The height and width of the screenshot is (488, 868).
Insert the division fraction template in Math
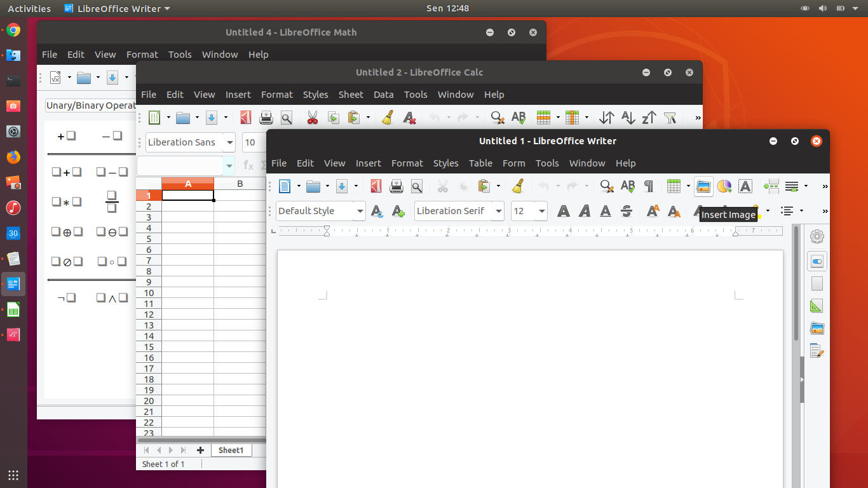click(112, 202)
